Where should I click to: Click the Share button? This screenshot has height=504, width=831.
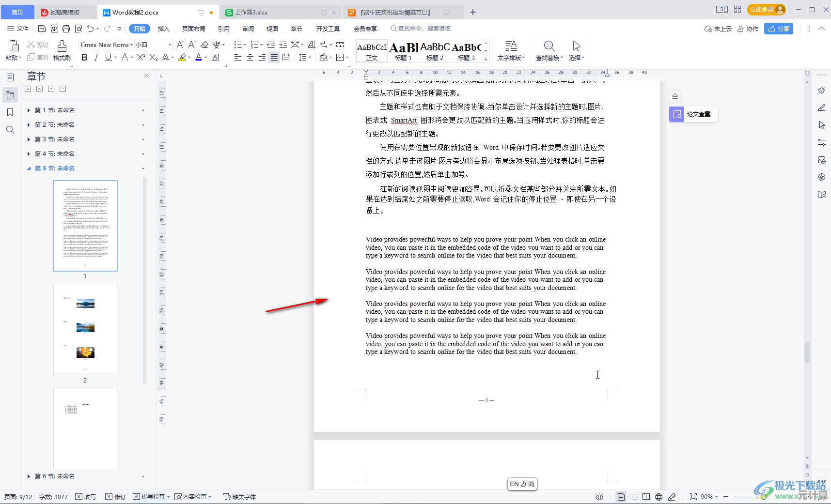(x=778, y=29)
